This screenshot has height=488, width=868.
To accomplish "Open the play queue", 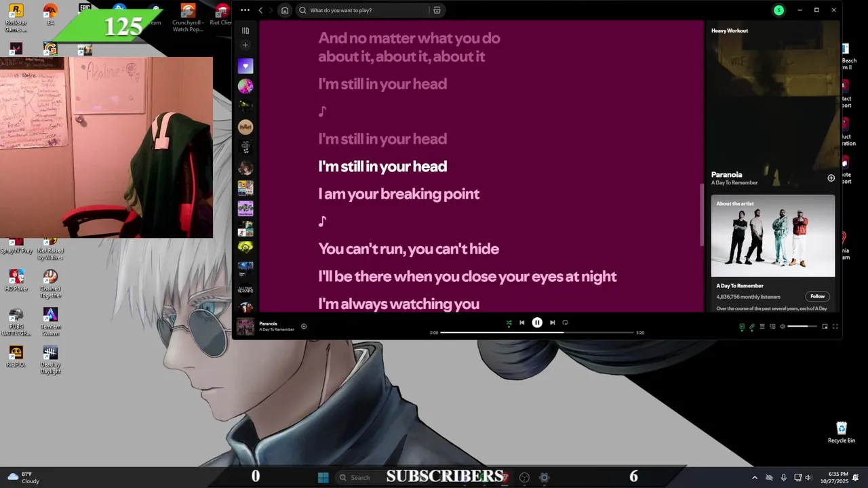I will [x=762, y=327].
